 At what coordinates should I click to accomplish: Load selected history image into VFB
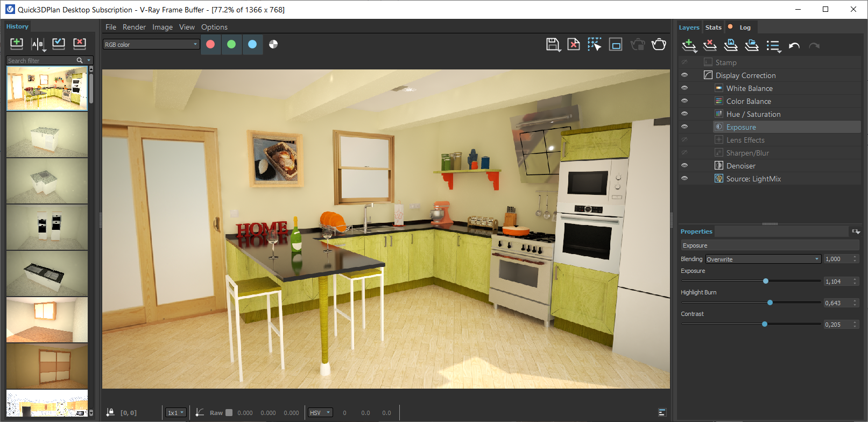[59, 44]
